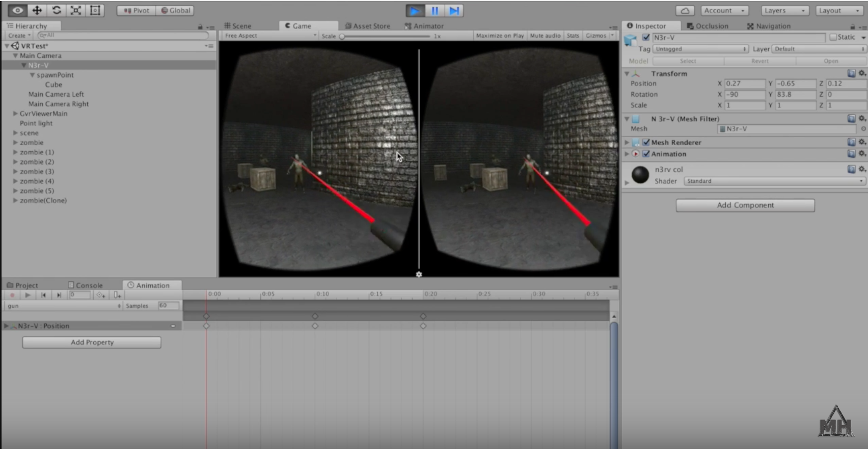Open the cloud services icon

coord(685,11)
